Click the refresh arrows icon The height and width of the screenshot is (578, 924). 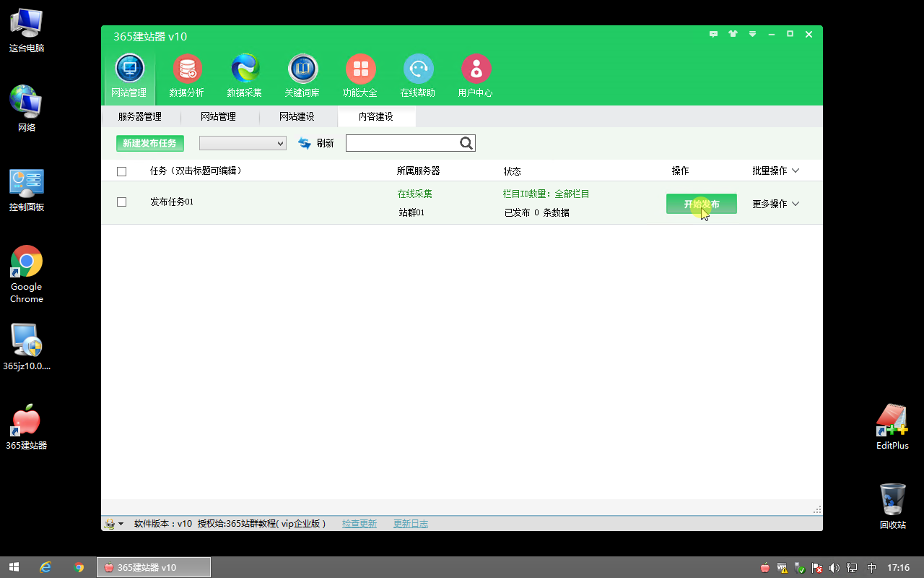(305, 143)
